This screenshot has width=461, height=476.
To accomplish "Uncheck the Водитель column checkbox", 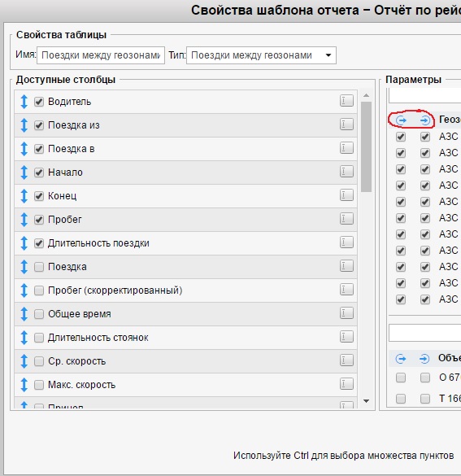I will (39, 102).
